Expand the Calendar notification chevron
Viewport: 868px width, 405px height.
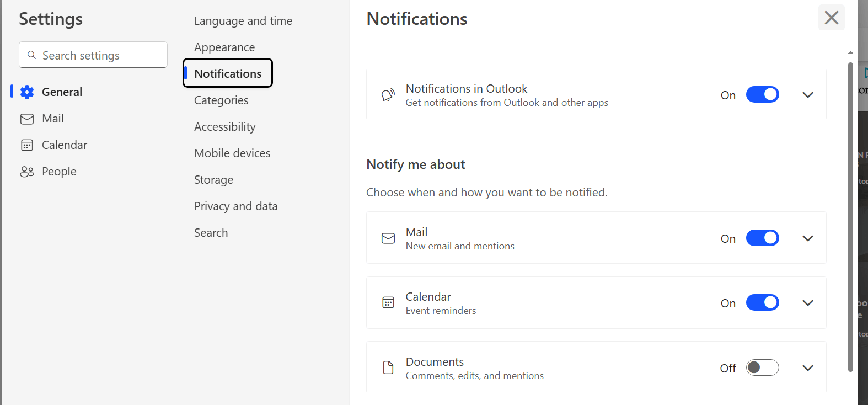click(x=808, y=303)
